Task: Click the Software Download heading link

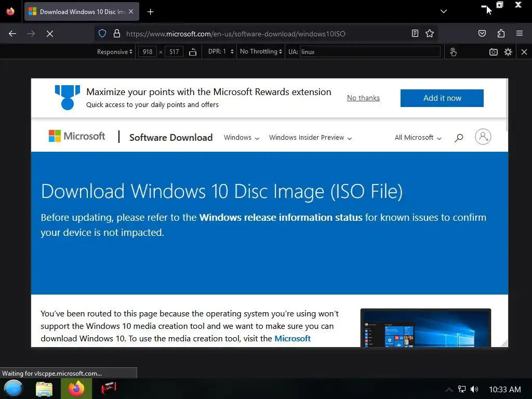Action: coord(170,137)
